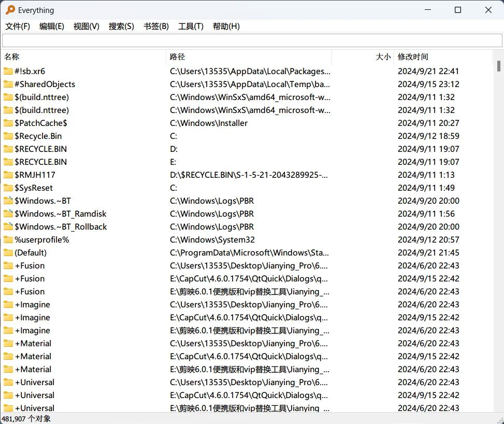Select the $RMJH117 folder icon
The height and width of the screenshot is (424, 504).
click(x=8, y=175)
